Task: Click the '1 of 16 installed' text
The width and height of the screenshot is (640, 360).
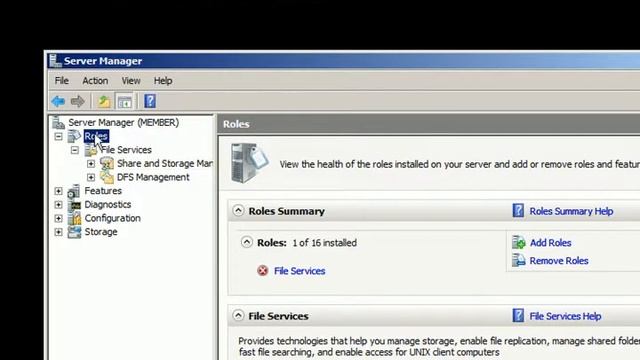Action: [324, 243]
